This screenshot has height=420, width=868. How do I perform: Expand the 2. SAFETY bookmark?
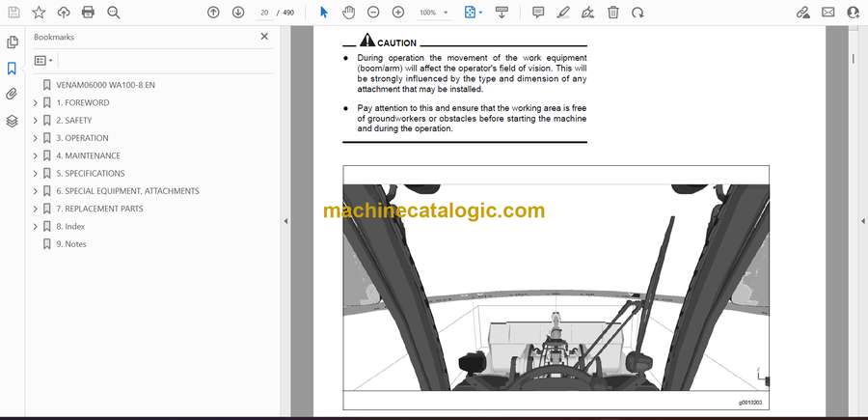coord(36,121)
